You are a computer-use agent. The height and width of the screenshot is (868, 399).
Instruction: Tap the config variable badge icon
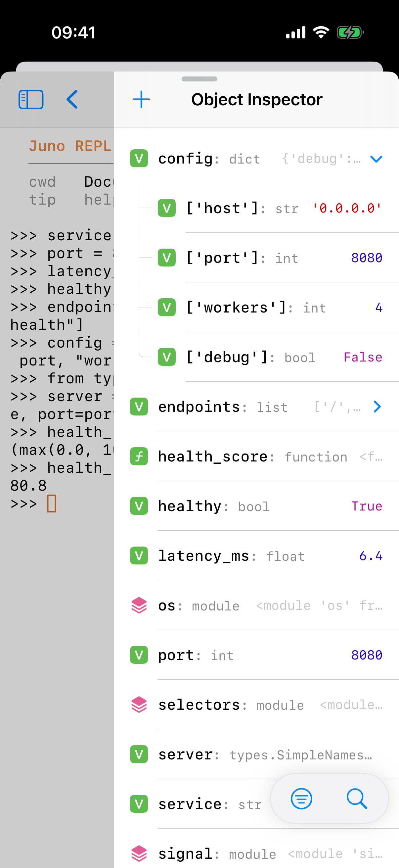point(139,158)
